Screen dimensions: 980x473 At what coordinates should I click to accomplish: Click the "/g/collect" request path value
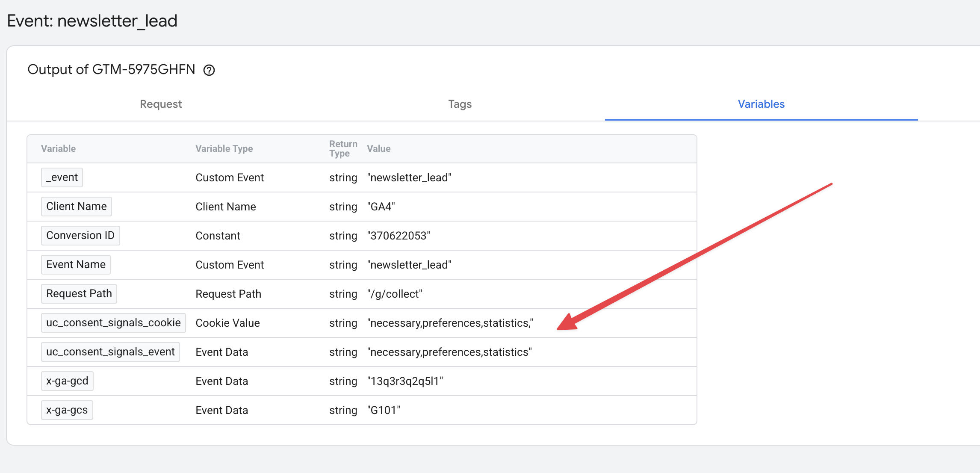click(394, 294)
